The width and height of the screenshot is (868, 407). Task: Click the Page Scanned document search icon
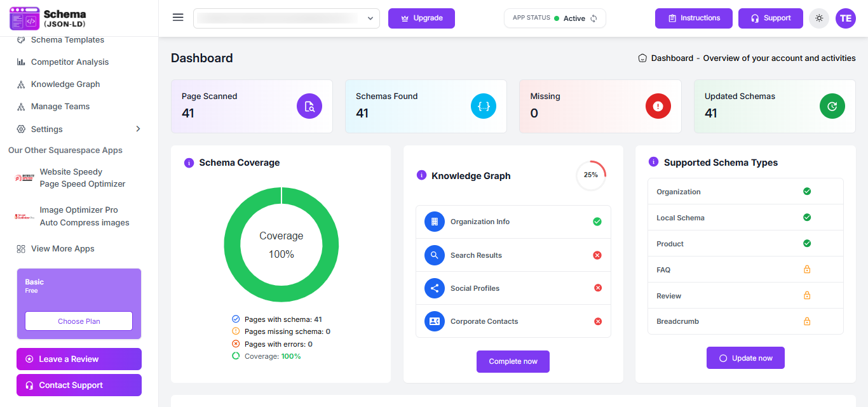309,106
